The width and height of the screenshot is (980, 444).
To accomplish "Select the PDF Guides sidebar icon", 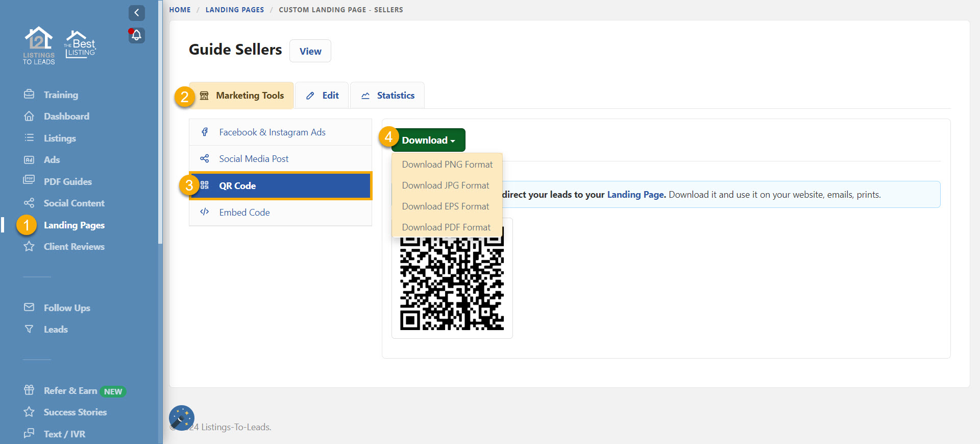I will [x=29, y=181].
